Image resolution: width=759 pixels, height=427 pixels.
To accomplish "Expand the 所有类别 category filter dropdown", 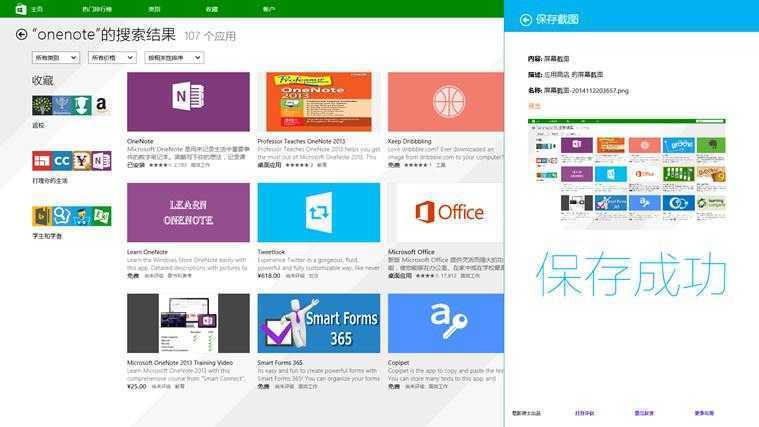I will tap(56, 58).
